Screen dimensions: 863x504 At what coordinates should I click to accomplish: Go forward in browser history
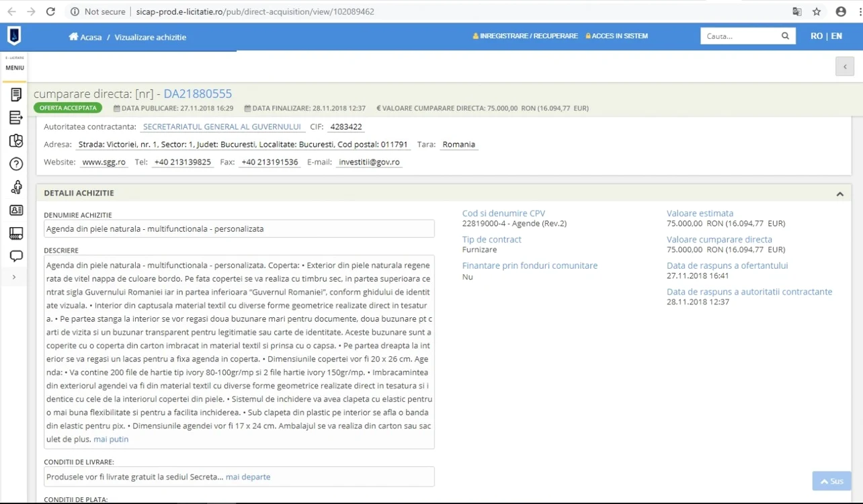[x=31, y=11]
